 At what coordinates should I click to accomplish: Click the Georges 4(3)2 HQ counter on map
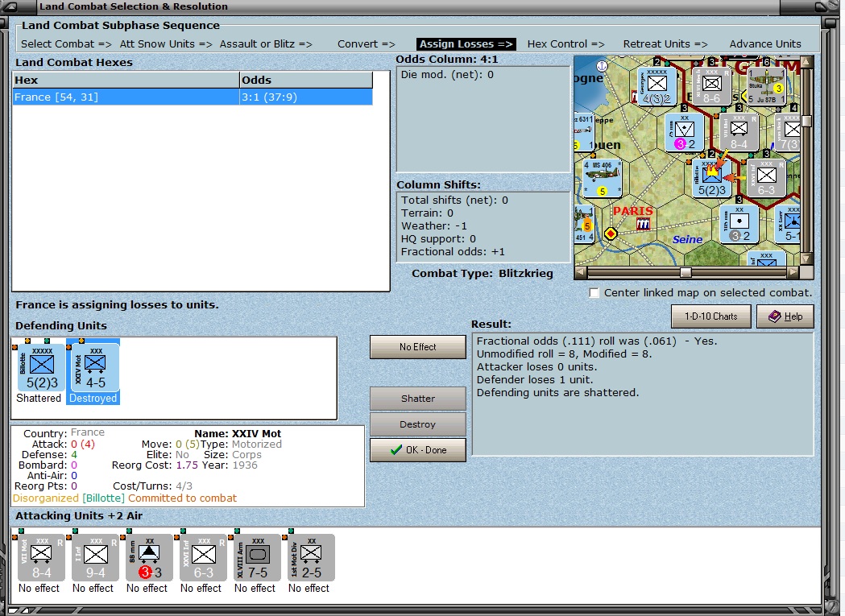click(656, 85)
